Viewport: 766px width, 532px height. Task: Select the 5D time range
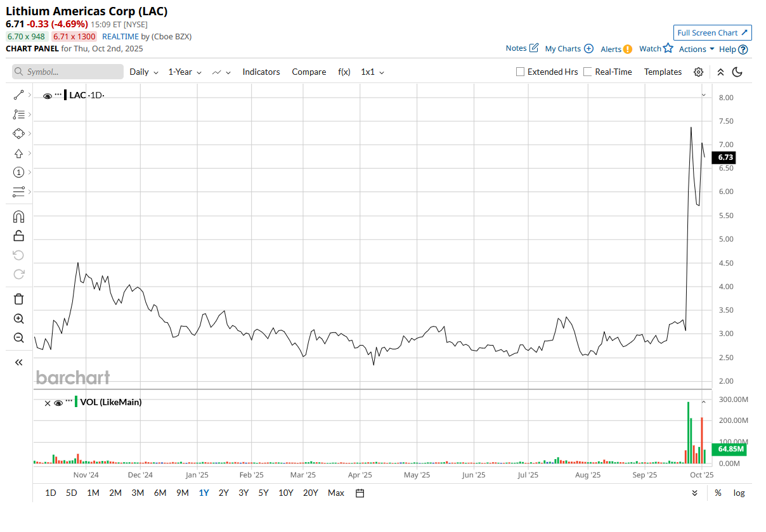coord(72,493)
